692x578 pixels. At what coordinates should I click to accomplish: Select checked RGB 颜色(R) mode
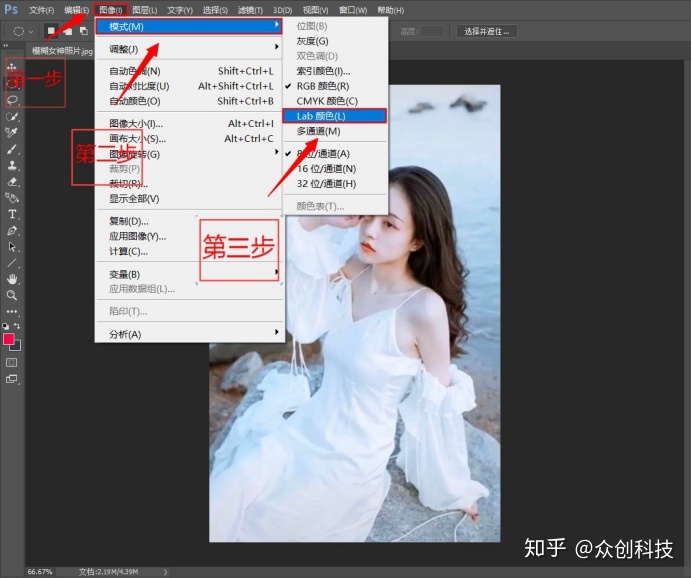[335, 86]
